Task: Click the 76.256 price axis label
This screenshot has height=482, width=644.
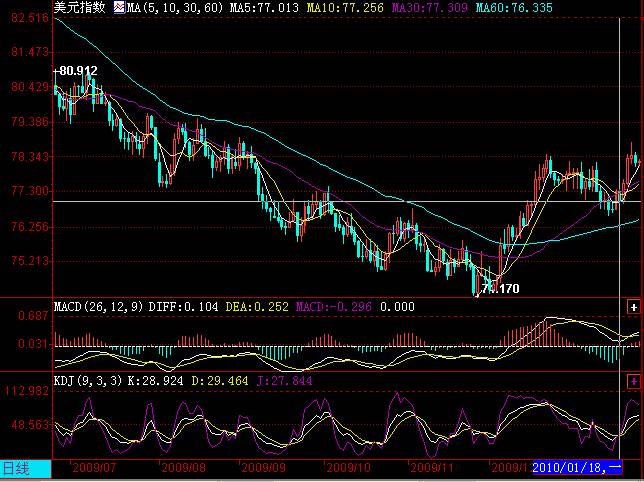Action: tap(30, 227)
